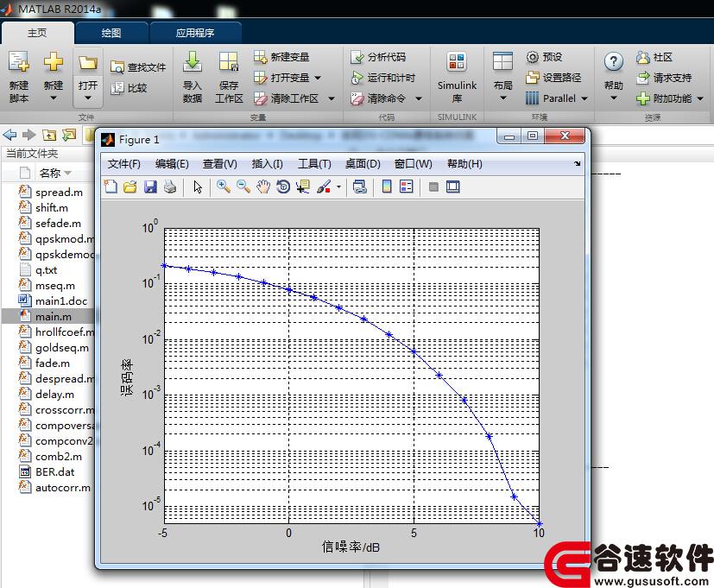
Task: Expand the Clear Workspace (清除工作区) dropdown
Action: (x=332, y=98)
